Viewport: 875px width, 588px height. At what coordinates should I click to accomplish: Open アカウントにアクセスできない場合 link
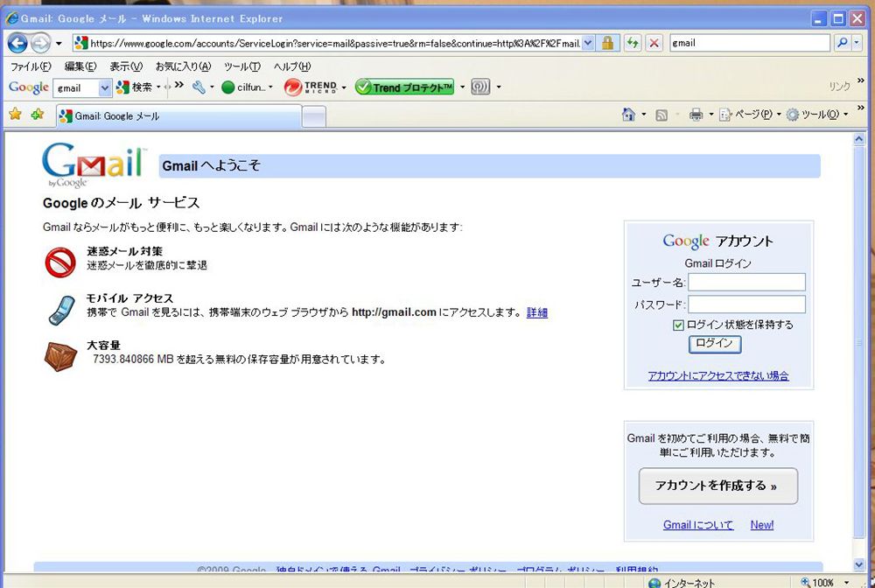pos(718,375)
